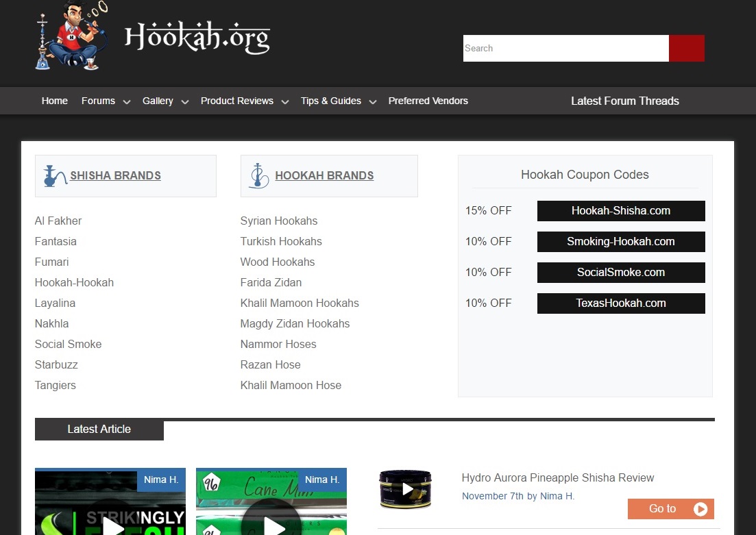Expand the Forums dropdown chevron
The image size is (756, 535).
click(127, 101)
